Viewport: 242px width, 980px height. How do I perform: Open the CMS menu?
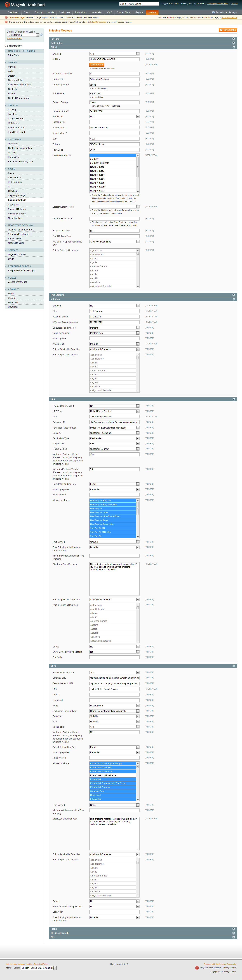109,12
